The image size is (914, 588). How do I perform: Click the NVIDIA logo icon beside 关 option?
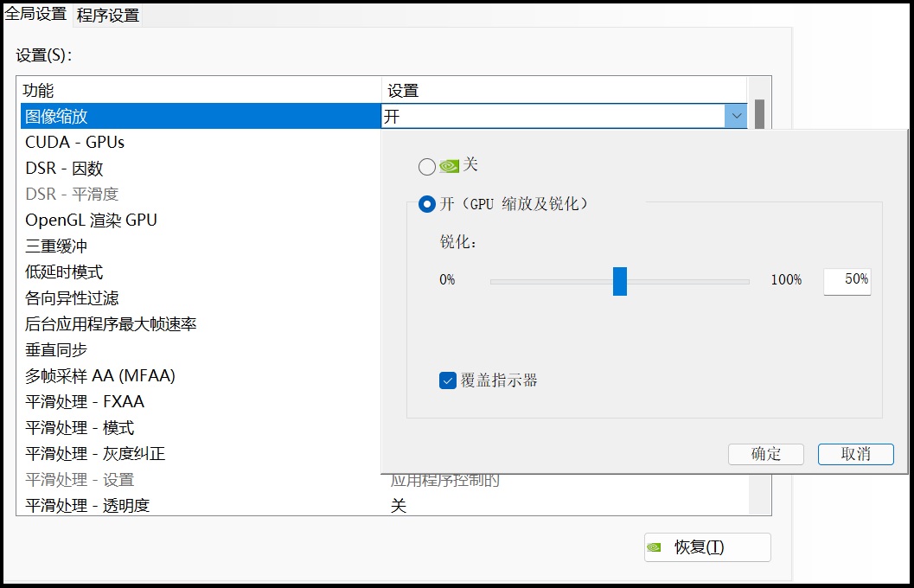449,167
